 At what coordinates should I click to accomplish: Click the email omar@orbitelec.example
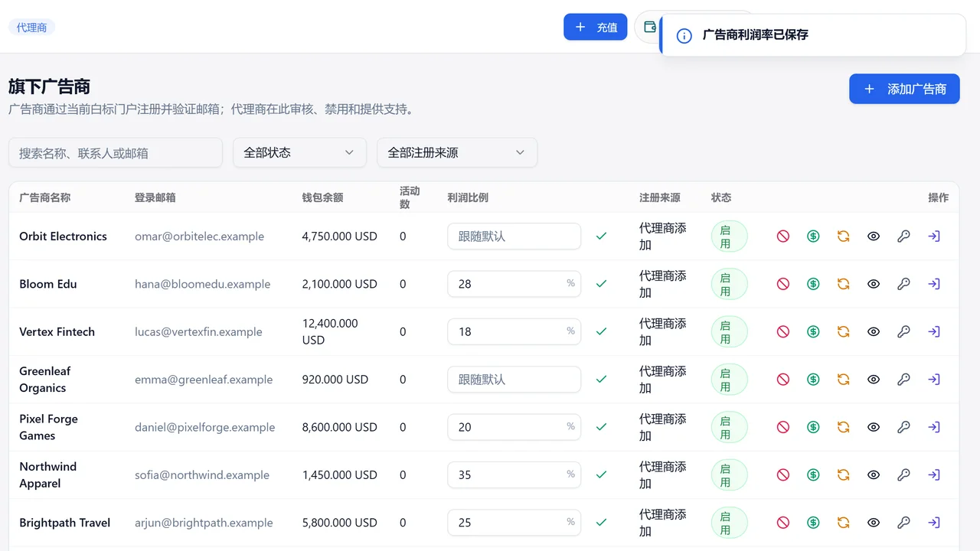(199, 236)
